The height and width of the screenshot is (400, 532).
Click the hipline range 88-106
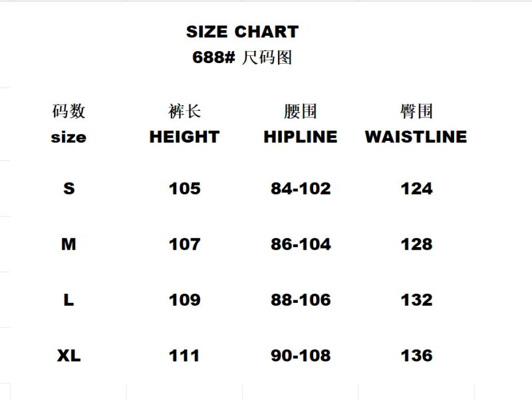click(301, 300)
